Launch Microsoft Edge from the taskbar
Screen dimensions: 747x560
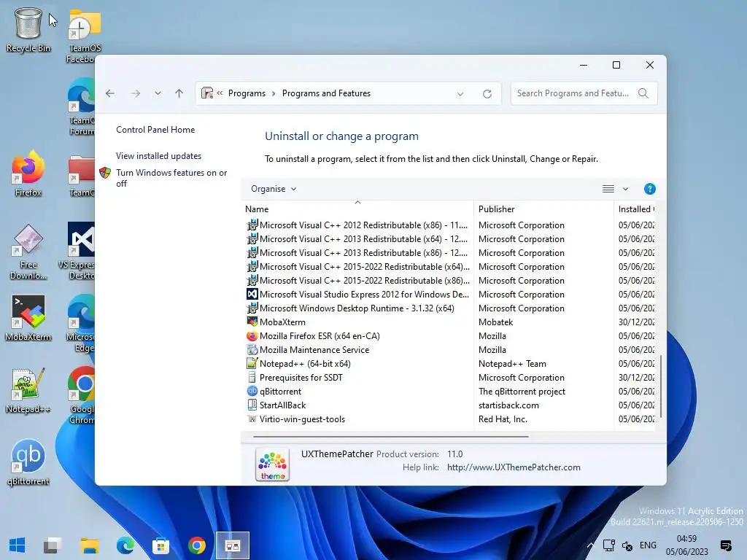(x=125, y=545)
